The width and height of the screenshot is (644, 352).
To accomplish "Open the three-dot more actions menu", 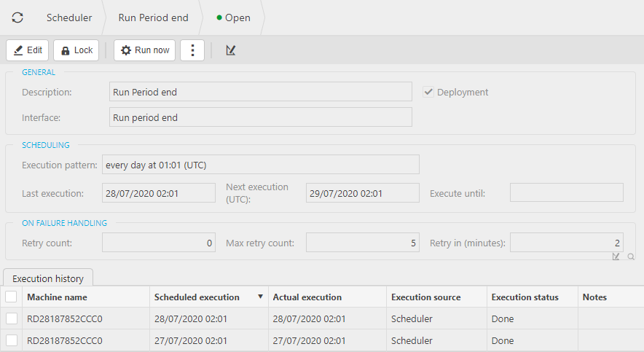I will pos(192,50).
